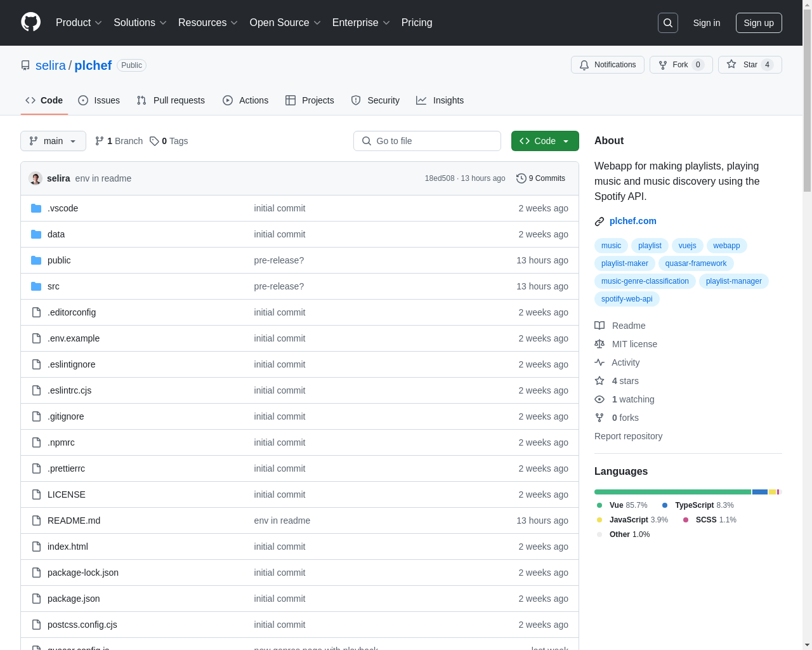This screenshot has height=650, width=812.
Task: Click the search magnifier icon in header
Action: point(668,23)
